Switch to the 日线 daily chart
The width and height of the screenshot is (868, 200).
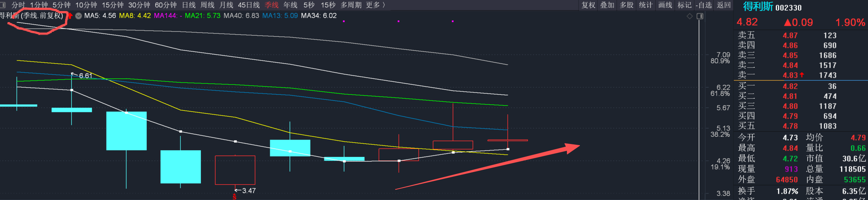[189, 5]
